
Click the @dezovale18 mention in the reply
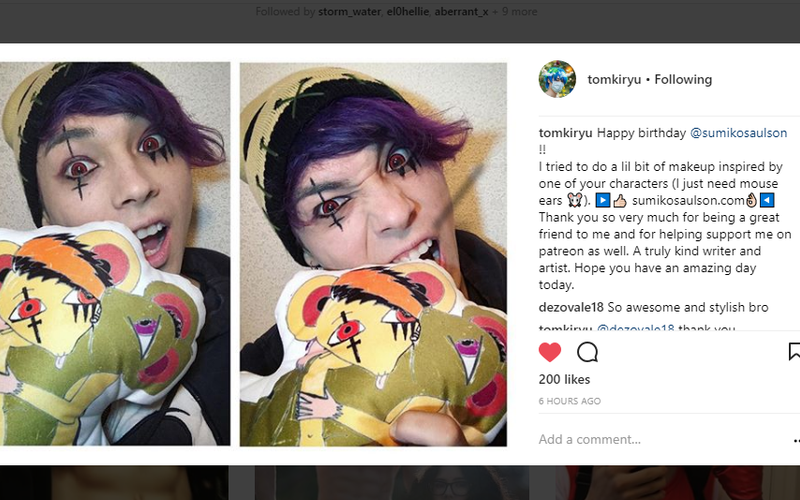[x=635, y=329]
